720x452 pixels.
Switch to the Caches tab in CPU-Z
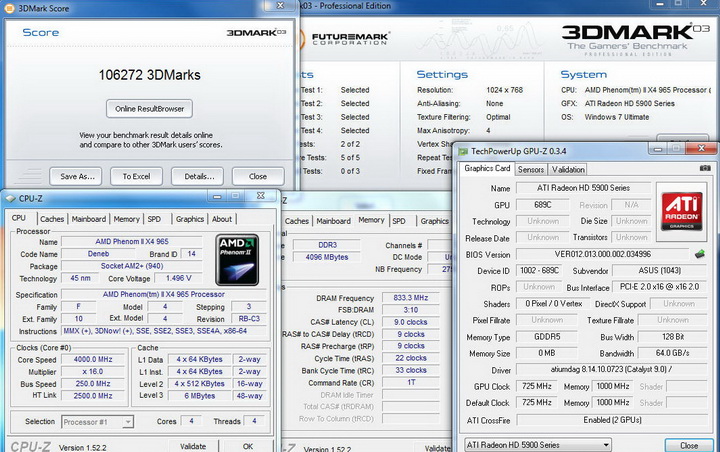(x=52, y=219)
